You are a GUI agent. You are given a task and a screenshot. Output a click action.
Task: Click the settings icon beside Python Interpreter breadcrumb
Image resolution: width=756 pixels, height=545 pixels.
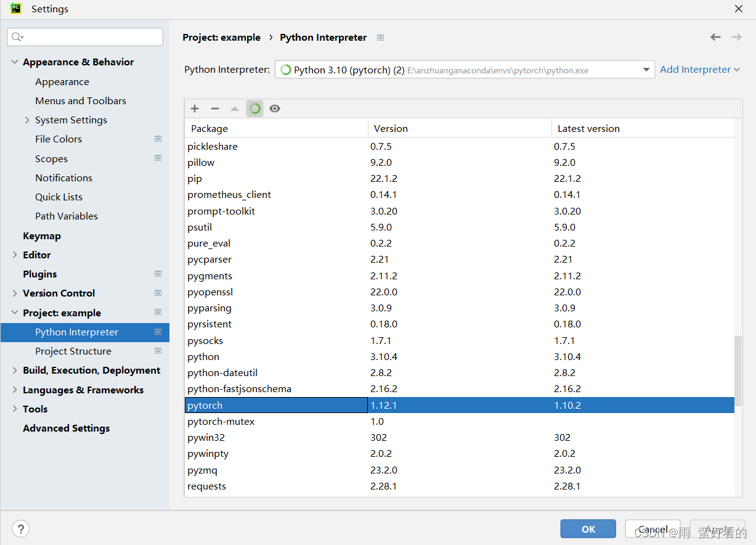380,38
